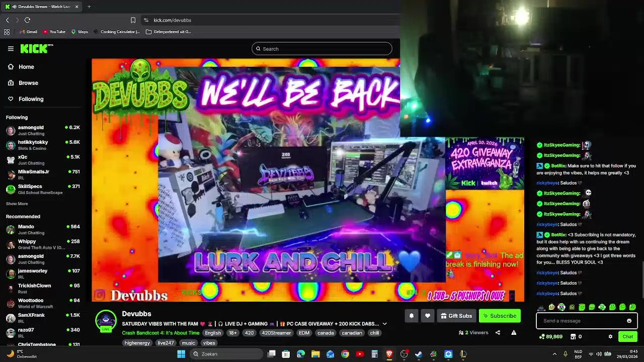
Task: Click the red YouTube taskbar icon
Action: [x=360, y=354]
